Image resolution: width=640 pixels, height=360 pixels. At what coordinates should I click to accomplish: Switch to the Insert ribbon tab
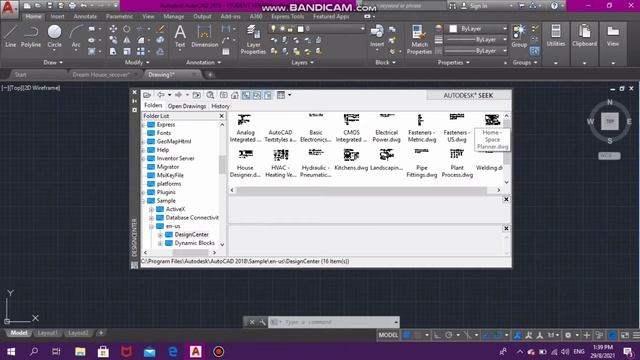tap(57, 17)
